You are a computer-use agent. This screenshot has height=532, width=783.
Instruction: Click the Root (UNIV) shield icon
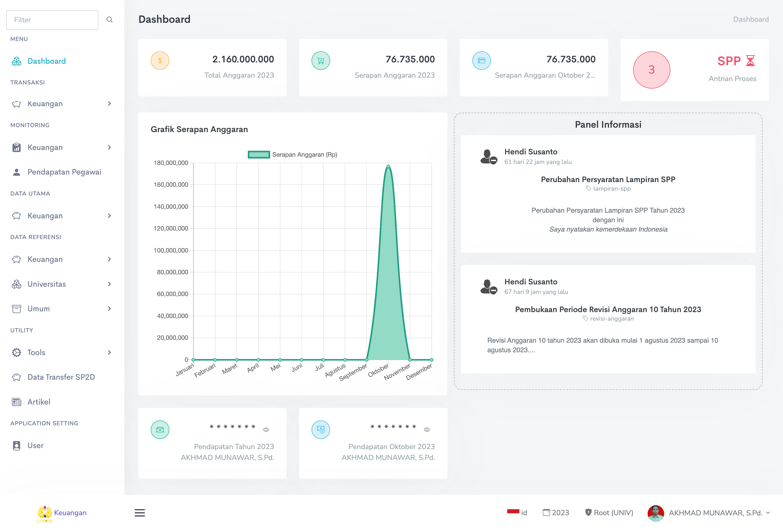coord(588,513)
